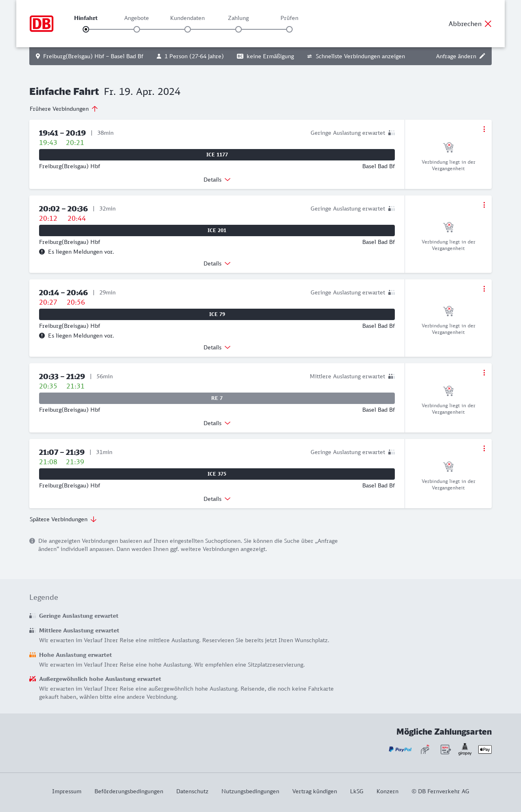Image resolution: width=521 pixels, height=812 pixels.
Task: Open three-dot menu for RE 7 connection
Action: click(484, 373)
